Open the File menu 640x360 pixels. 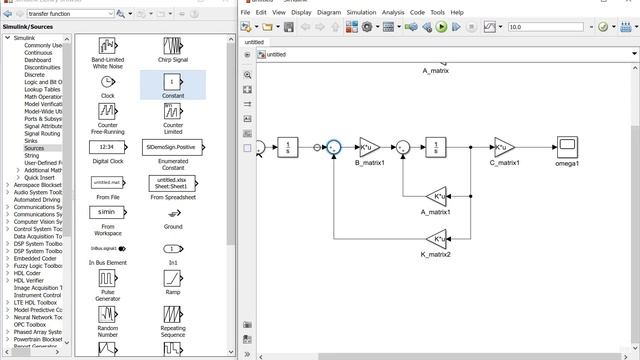tap(245, 12)
